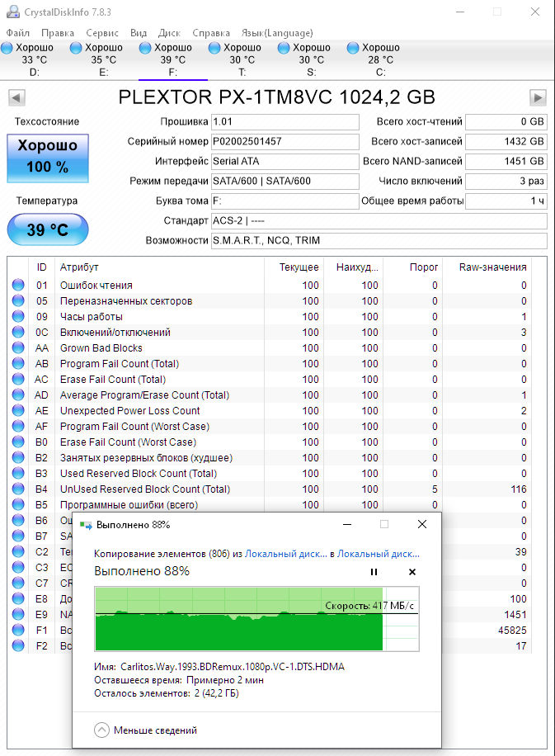This screenshot has width=555, height=756.
Task: Click the total NAND writes 1451 GB value
Action: (x=506, y=162)
